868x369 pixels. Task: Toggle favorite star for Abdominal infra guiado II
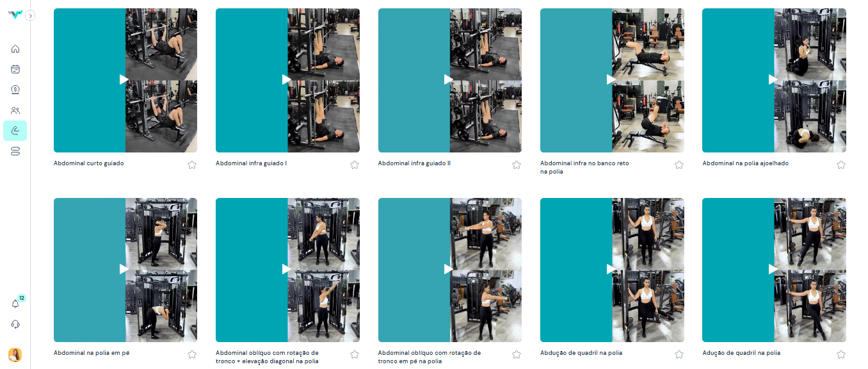517,165
